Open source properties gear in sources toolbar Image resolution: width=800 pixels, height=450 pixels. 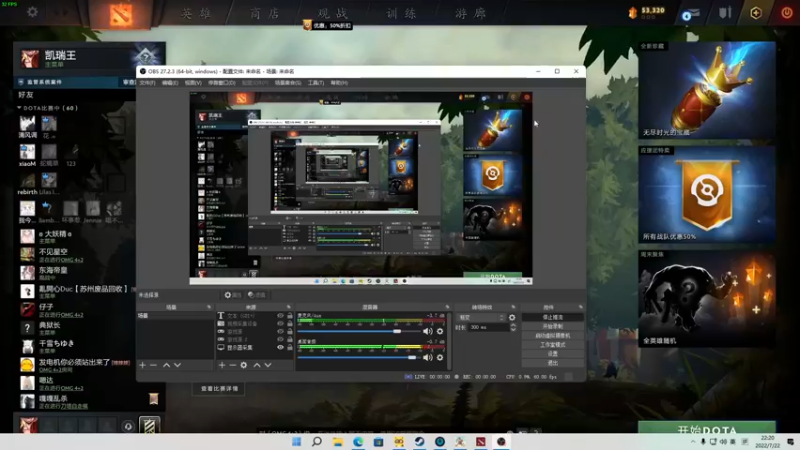pyautogui.click(x=244, y=365)
